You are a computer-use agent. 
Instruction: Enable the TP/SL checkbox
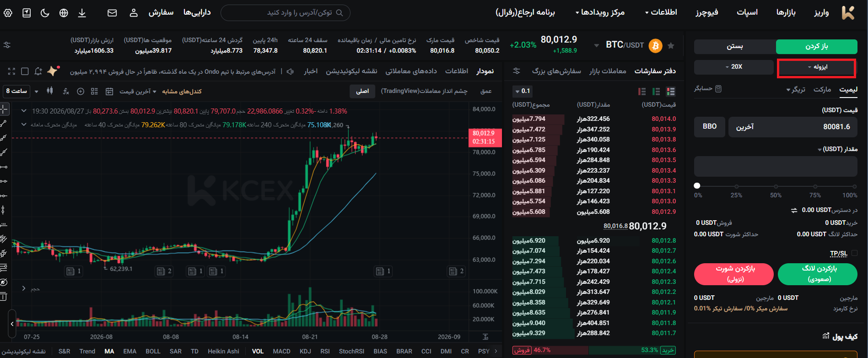point(854,253)
